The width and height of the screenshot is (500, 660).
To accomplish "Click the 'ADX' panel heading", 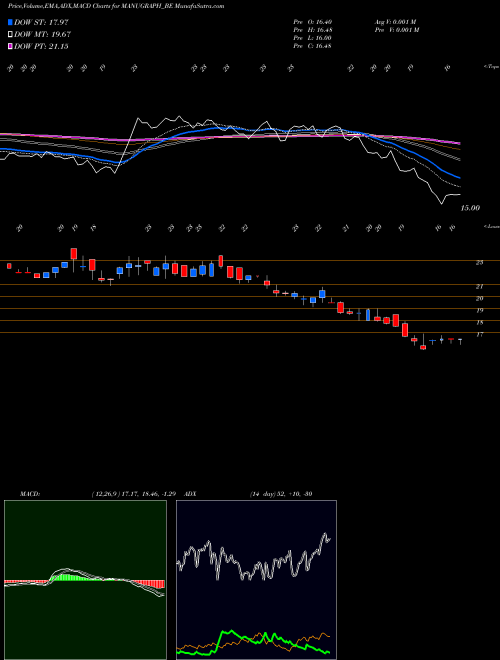I will (190, 494).
